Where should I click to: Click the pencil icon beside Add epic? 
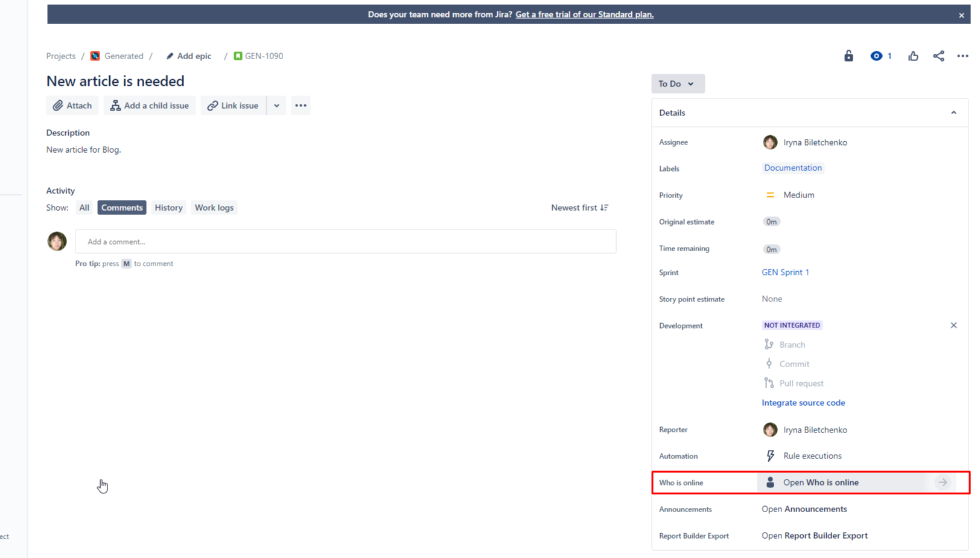point(170,56)
